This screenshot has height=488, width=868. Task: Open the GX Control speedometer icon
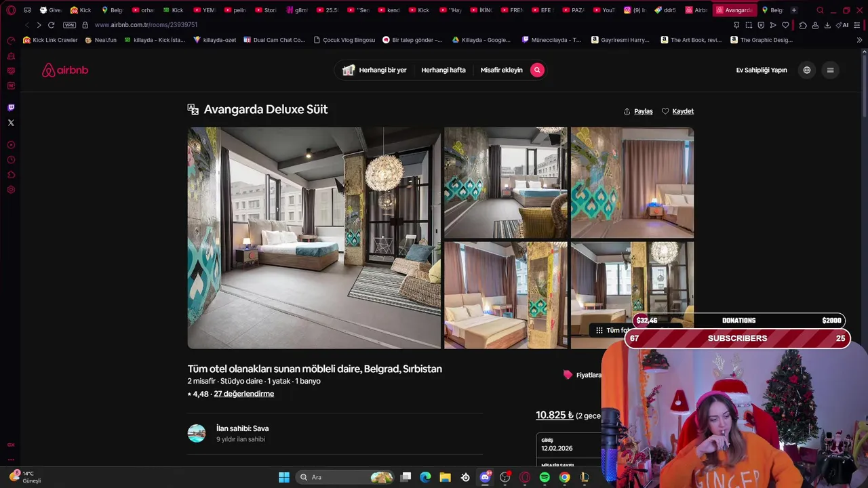(x=11, y=40)
